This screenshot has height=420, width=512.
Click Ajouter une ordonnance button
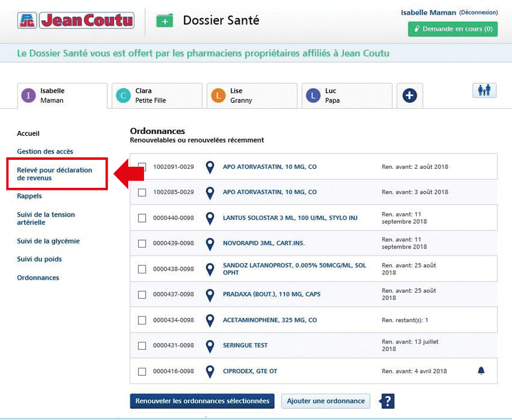point(326,401)
